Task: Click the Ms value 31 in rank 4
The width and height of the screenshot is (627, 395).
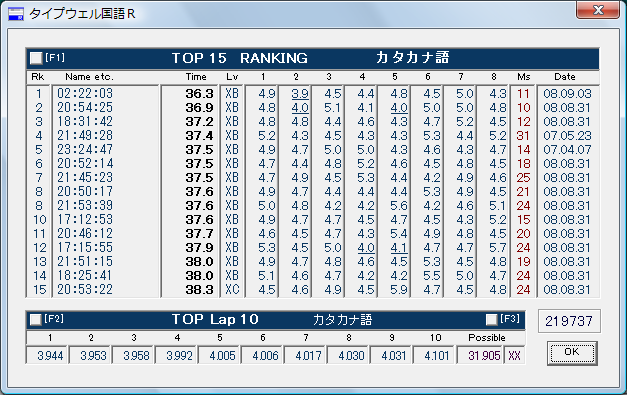Action: (x=523, y=136)
